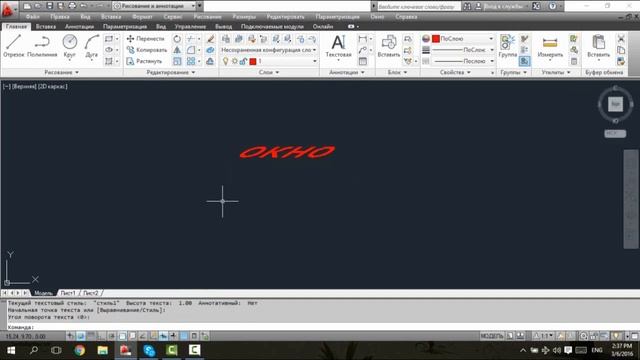Switch to the Вывод ribbon tab
The height and width of the screenshot is (360, 640).
tap(223, 27)
